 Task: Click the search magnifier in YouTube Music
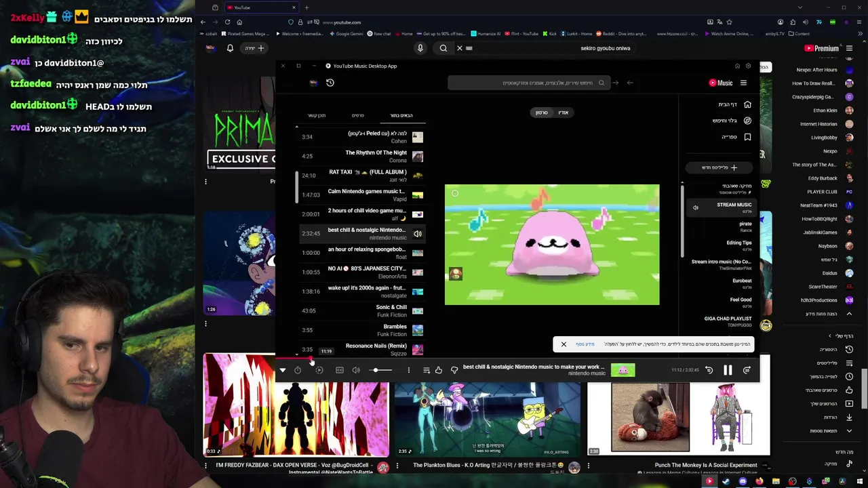tap(601, 83)
